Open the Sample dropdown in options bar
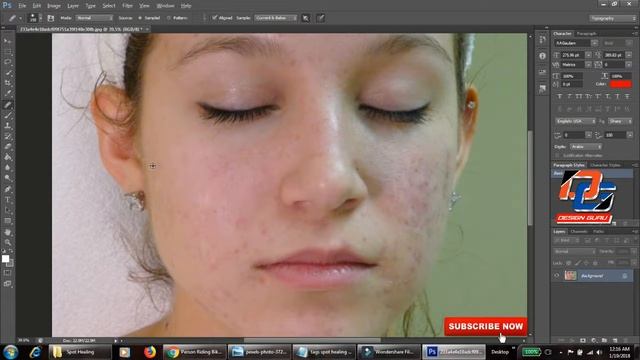 tap(276, 18)
